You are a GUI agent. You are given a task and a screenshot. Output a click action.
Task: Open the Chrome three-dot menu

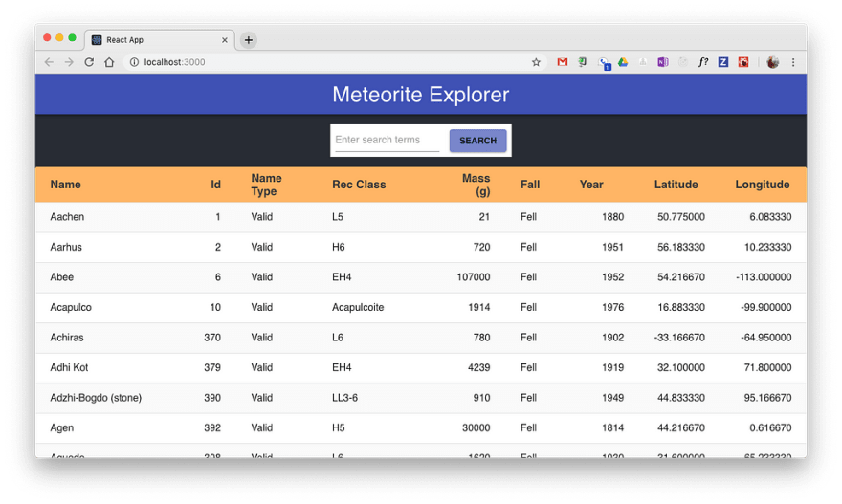[793, 62]
